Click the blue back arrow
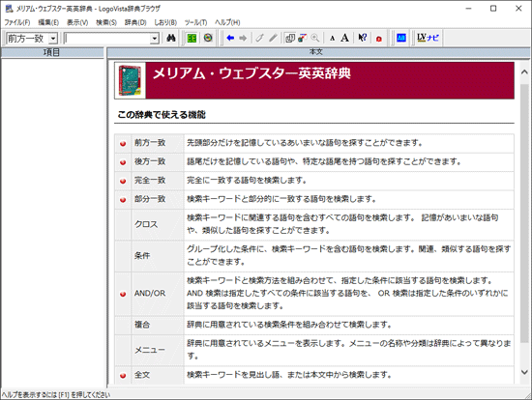Image resolution: width=532 pixels, height=400 pixels. tap(230, 38)
